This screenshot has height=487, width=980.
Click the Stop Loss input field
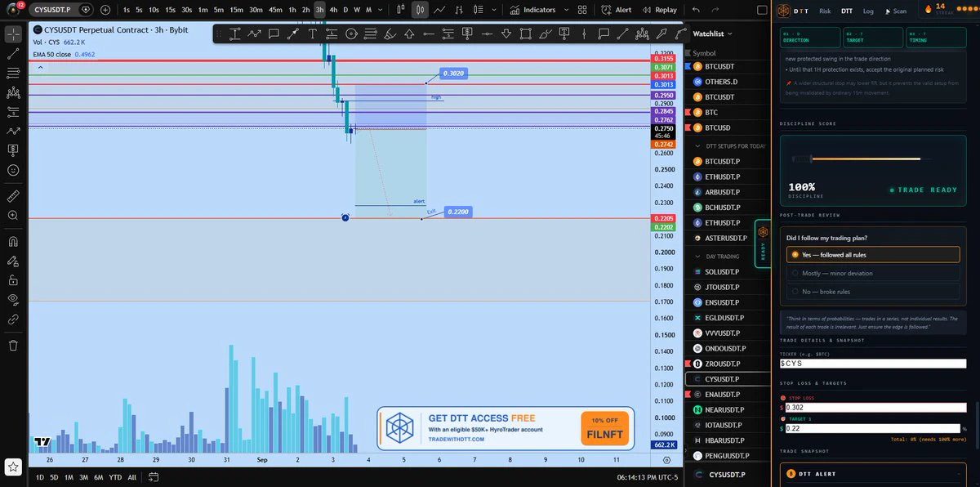875,407
